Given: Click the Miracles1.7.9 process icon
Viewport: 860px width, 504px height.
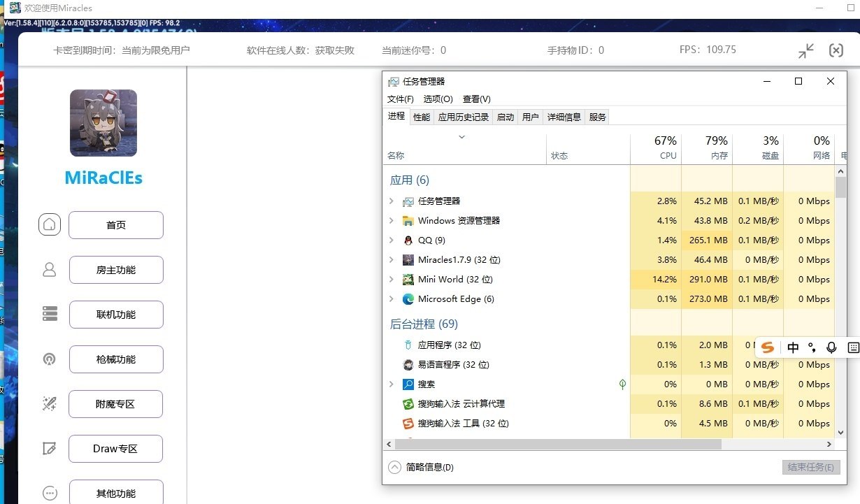Looking at the screenshot, I should pos(408,260).
